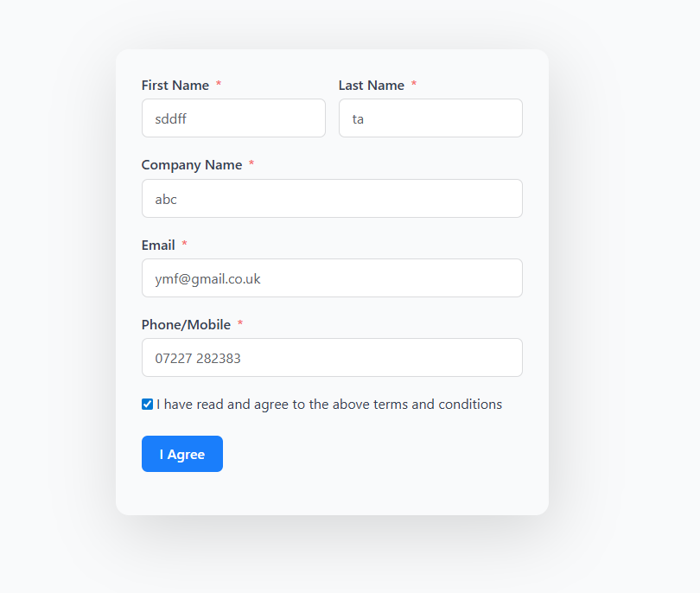Image resolution: width=700 pixels, height=593 pixels.
Task: Click into the Email field
Action: [x=332, y=278]
